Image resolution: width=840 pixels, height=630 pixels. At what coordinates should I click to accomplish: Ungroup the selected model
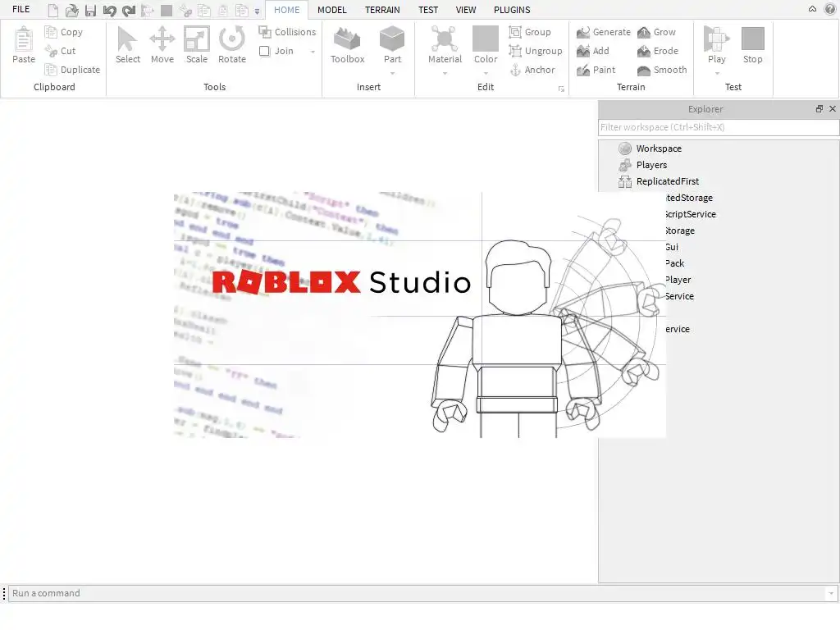pos(536,51)
